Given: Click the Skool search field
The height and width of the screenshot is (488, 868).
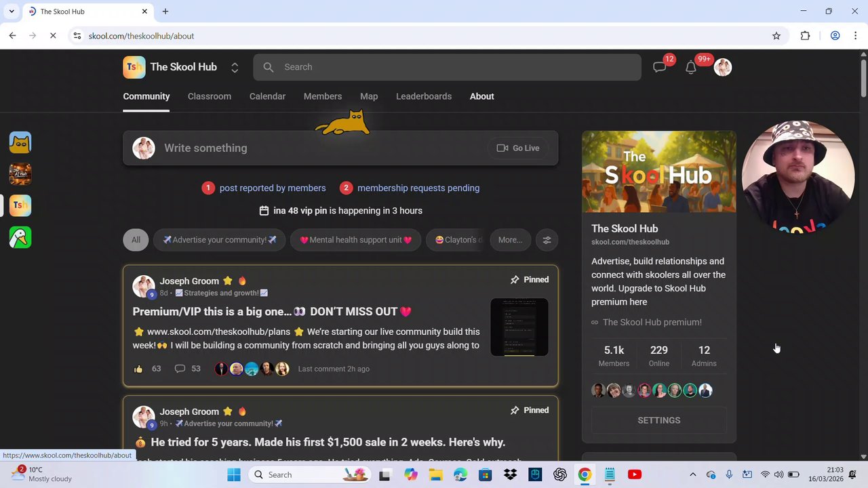Looking at the screenshot, I should tap(447, 67).
